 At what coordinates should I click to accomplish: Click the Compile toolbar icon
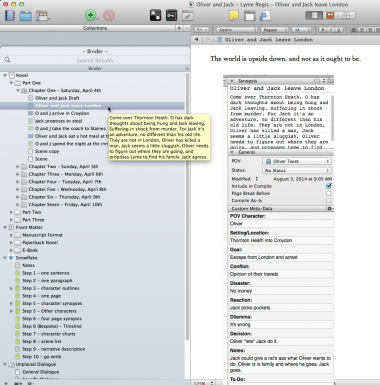[x=265, y=15]
